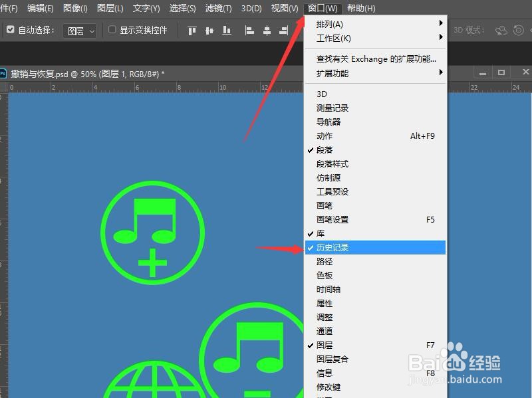The width and height of the screenshot is (532, 398).
Task: Select the 撤销与恢复.psd document tab
Action: 88,74
